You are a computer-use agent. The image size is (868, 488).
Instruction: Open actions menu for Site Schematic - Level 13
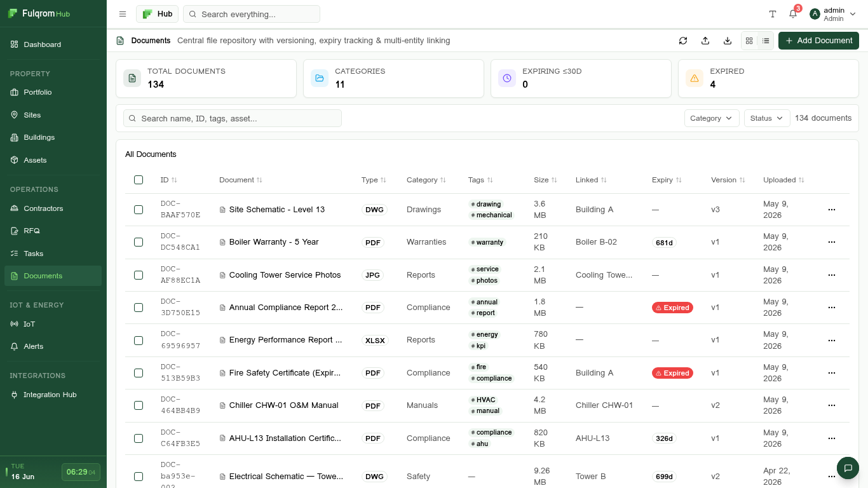[x=832, y=210]
